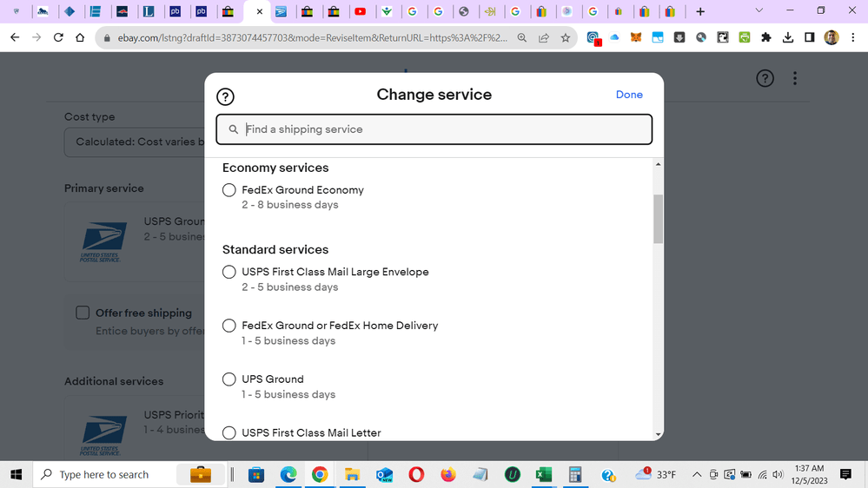The image size is (868, 488).
Task: Open the weather widget showing 33°F
Action: (656, 475)
